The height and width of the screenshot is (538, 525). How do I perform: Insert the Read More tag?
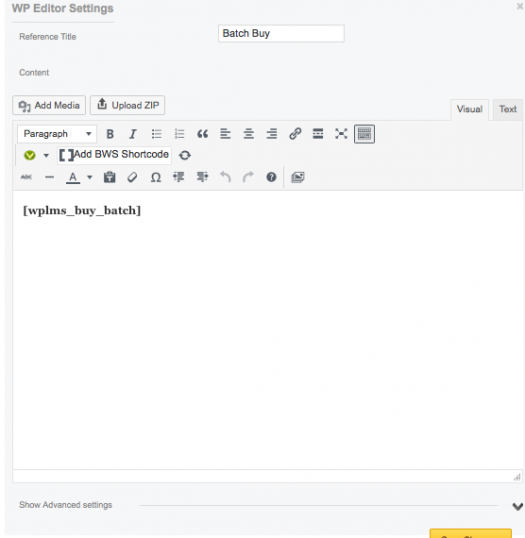pyautogui.click(x=318, y=134)
